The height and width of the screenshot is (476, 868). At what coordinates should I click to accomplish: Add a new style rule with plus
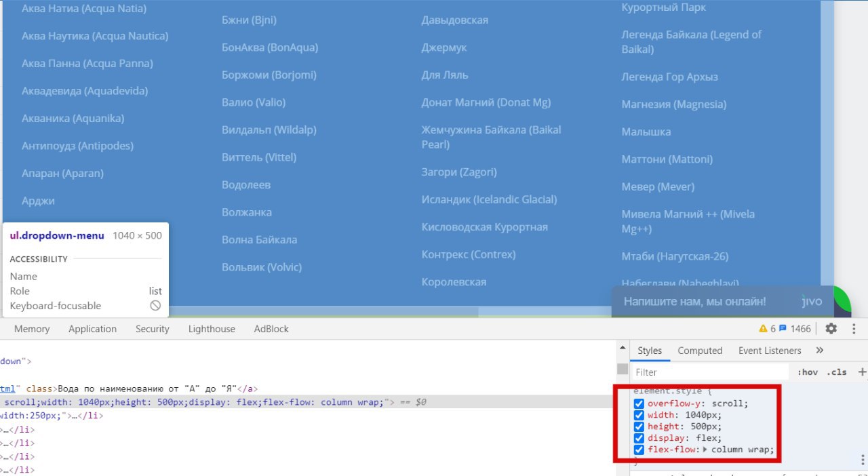click(x=862, y=372)
